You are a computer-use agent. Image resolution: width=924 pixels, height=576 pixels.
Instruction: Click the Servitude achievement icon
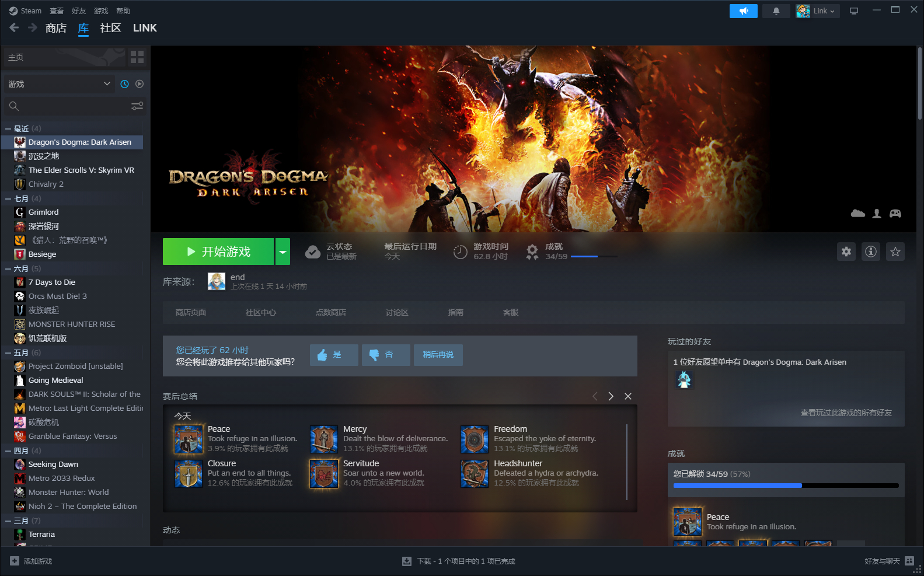(324, 474)
